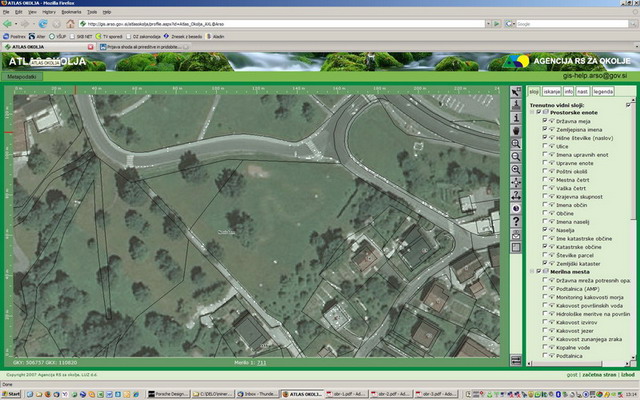640x400 pixels.
Task: Enable the Ulice layer checkbox
Action: coord(544,146)
